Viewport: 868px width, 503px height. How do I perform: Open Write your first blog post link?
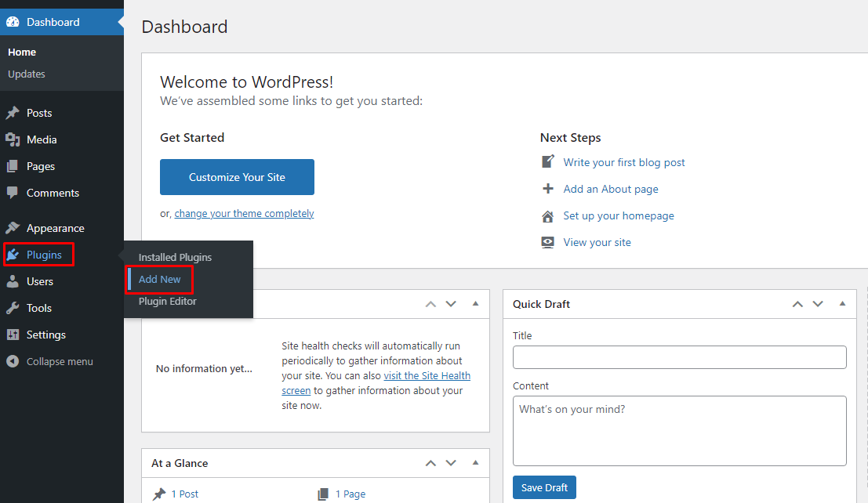(x=624, y=162)
